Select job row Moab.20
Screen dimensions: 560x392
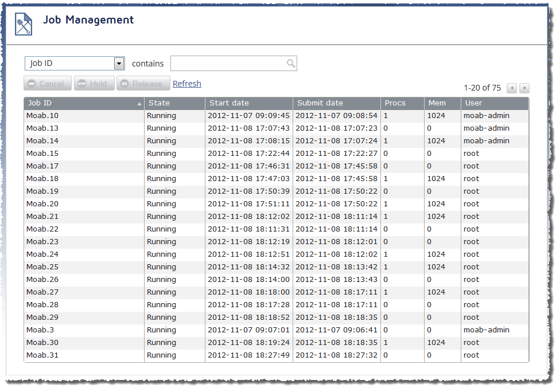coord(277,203)
